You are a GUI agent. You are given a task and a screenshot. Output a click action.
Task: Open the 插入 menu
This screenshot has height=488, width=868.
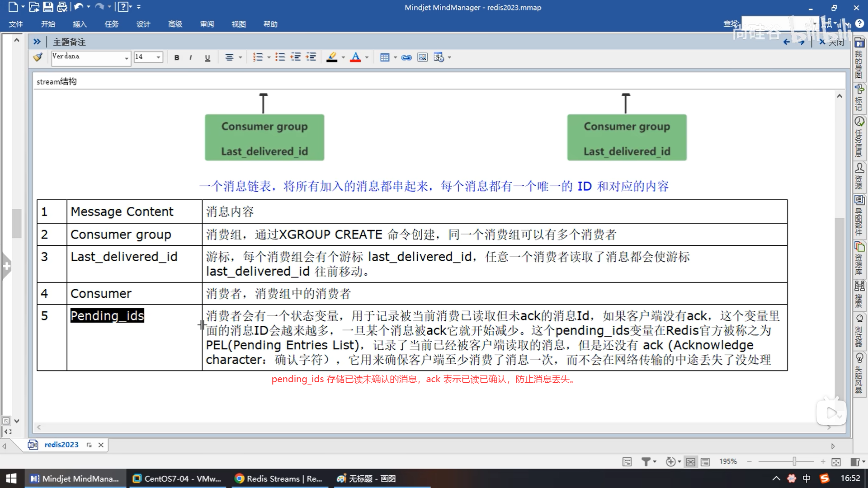point(80,24)
